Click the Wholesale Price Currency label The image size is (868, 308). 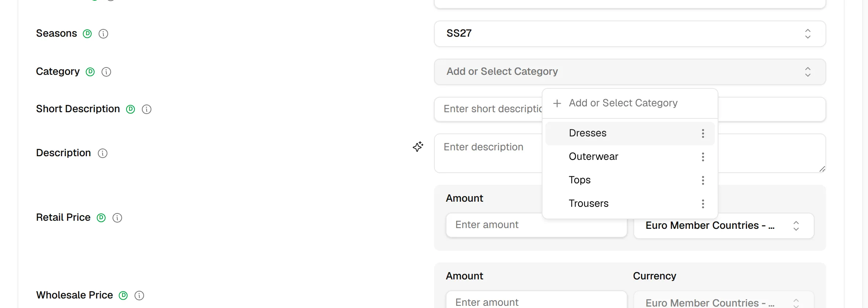click(655, 276)
